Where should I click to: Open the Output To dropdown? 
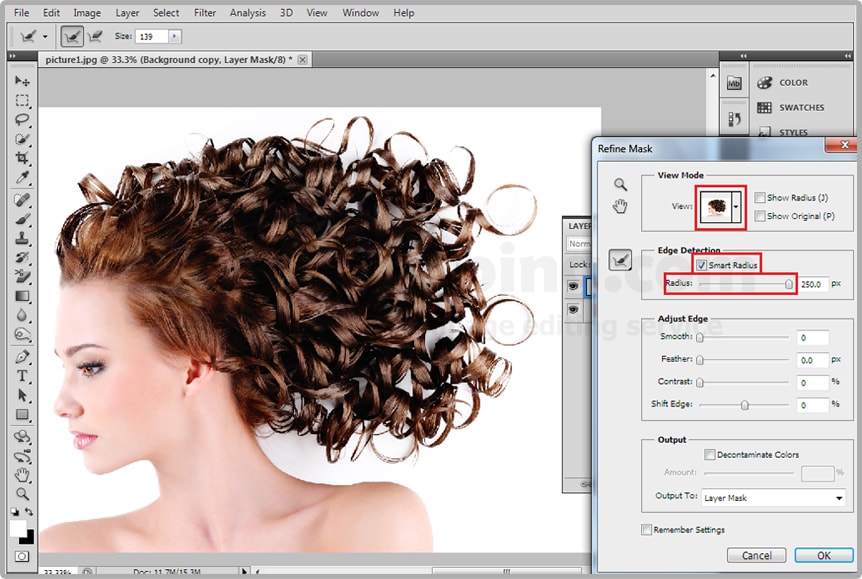pos(773,497)
